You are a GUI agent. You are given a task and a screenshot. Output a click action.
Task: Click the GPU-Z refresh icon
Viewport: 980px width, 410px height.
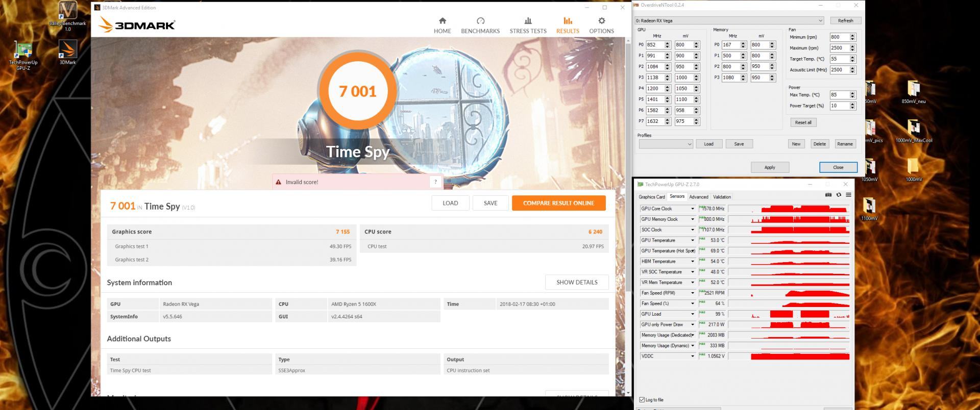[x=838, y=195]
